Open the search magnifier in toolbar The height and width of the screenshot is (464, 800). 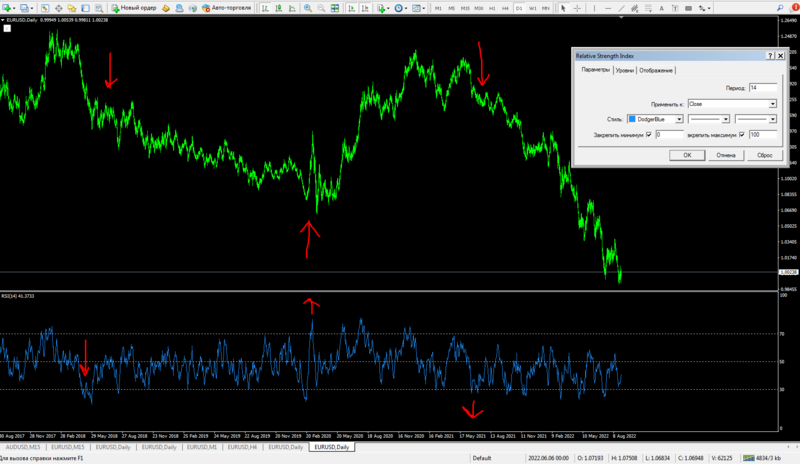780,8
